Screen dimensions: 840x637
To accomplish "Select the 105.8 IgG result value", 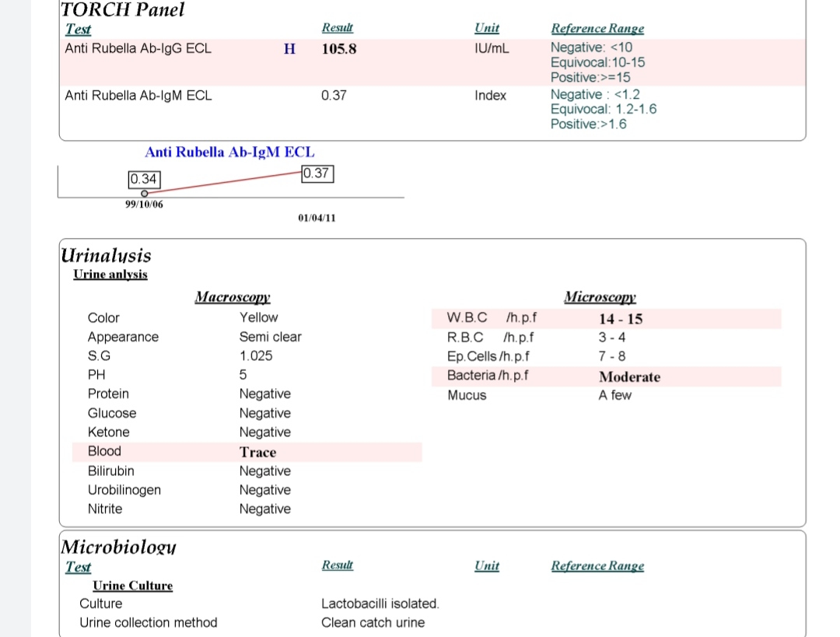I will tap(338, 49).
